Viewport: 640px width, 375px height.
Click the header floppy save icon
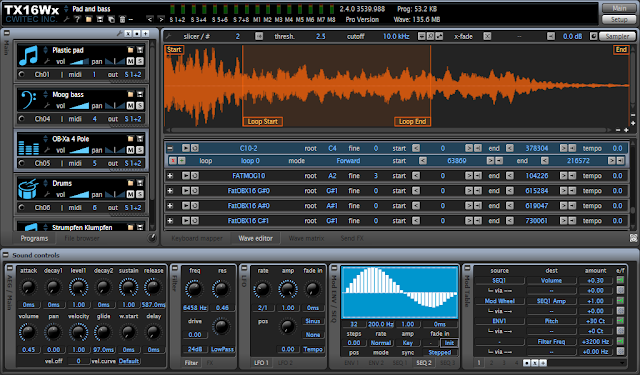point(100,19)
